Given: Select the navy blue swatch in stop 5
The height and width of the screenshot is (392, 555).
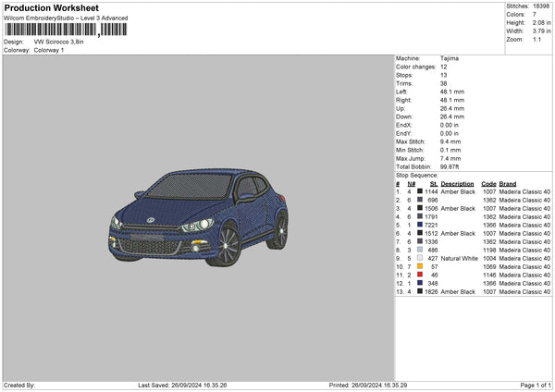Looking at the screenshot, I should (x=419, y=225).
